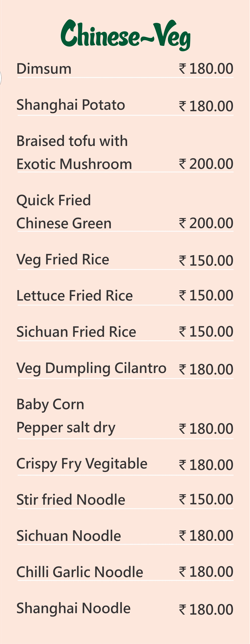Click the price of Veg Fried Rice
The width and height of the screenshot is (250, 644).
(206, 260)
